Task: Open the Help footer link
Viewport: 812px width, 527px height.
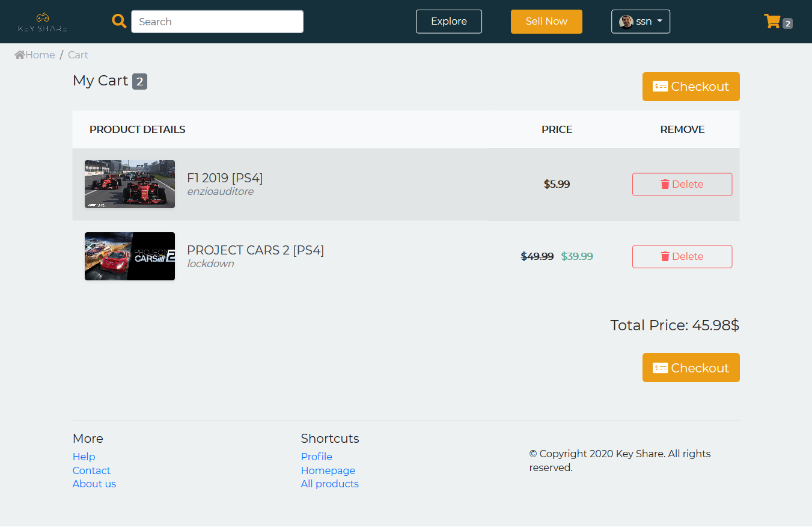Action: point(84,457)
